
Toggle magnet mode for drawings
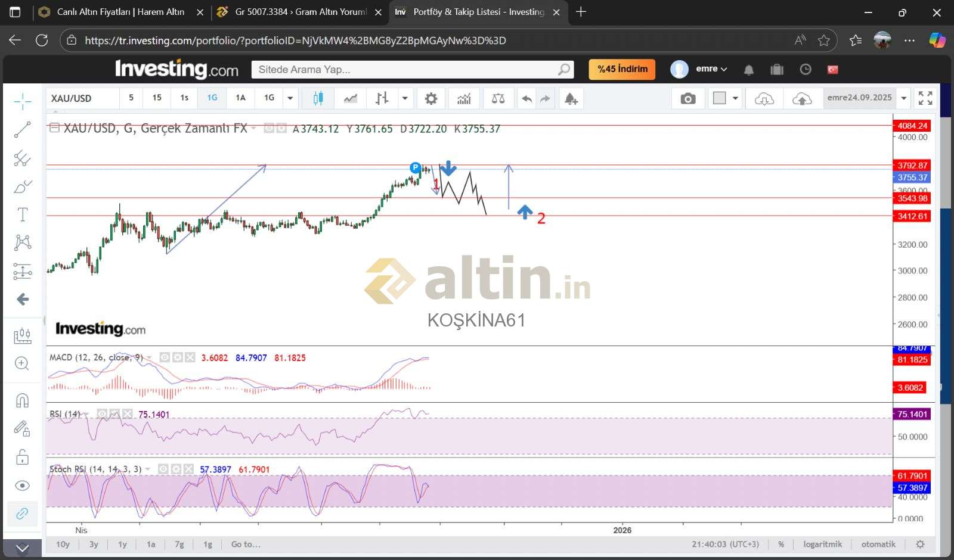[23, 400]
